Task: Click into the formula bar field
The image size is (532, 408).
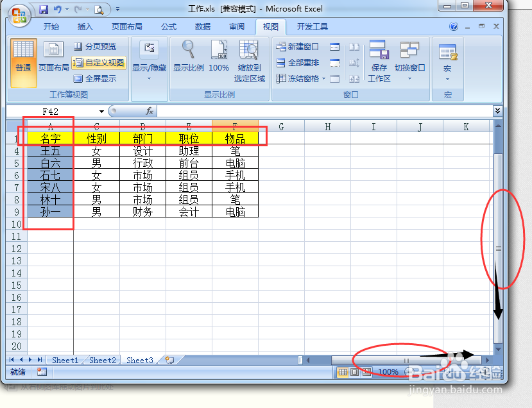Action: point(325,111)
